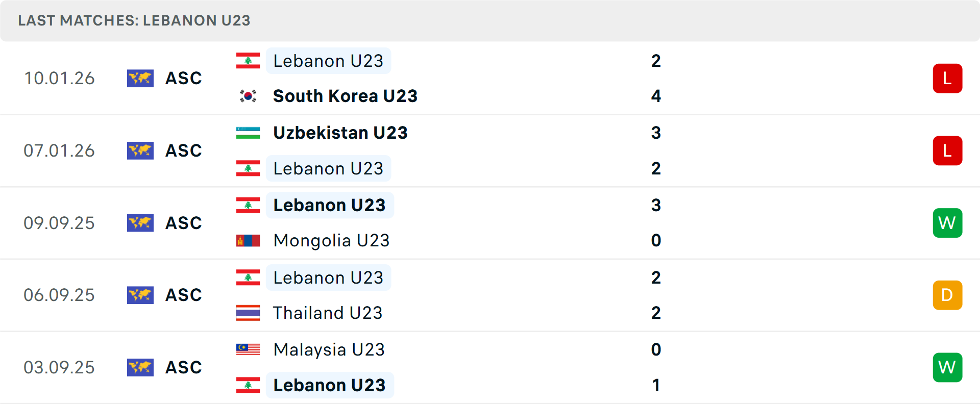This screenshot has height=404, width=980.
Task: Click the ASC competition icon for 10.01.26
Action: click(140, 78)
